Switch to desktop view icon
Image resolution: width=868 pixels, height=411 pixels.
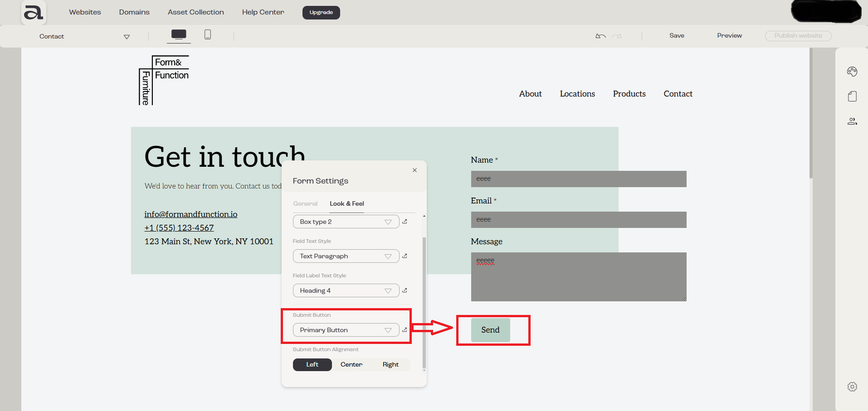pyautogui.click(x=179, y=34)
